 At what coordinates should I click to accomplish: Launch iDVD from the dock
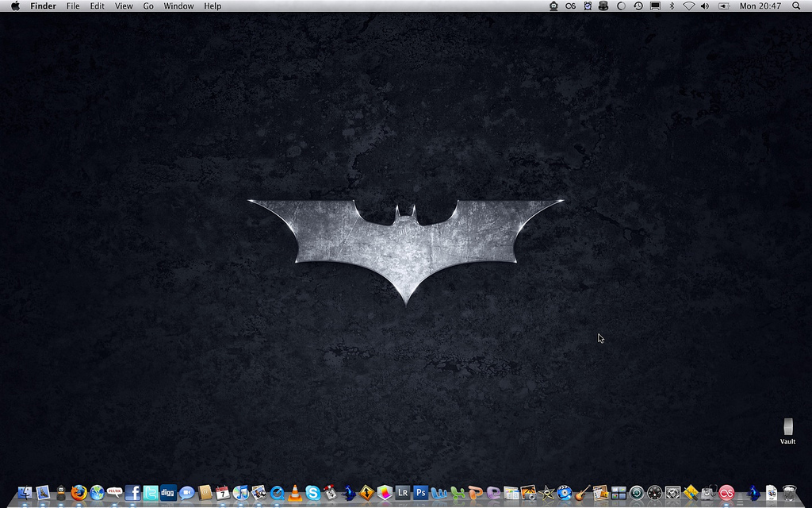[565, 492]
